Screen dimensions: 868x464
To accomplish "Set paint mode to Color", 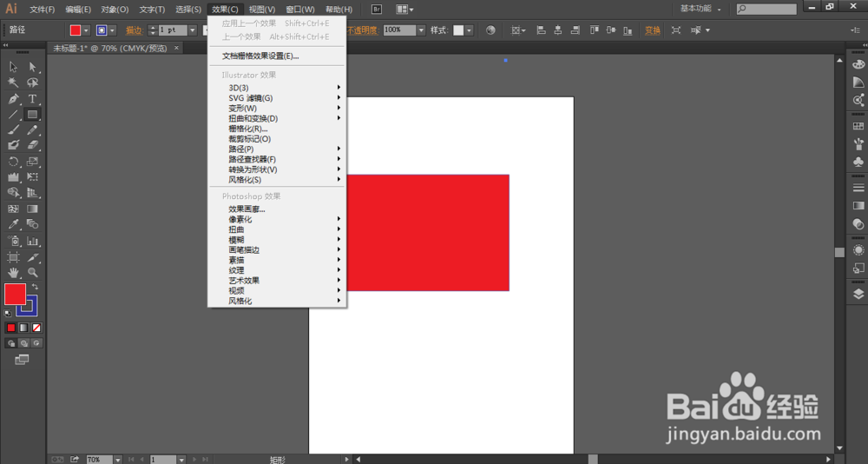I will coord(11,328).
